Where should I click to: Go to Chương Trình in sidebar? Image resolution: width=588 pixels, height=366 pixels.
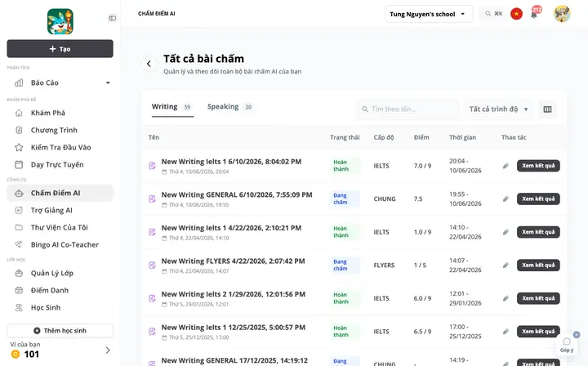[x=60, y=130]
